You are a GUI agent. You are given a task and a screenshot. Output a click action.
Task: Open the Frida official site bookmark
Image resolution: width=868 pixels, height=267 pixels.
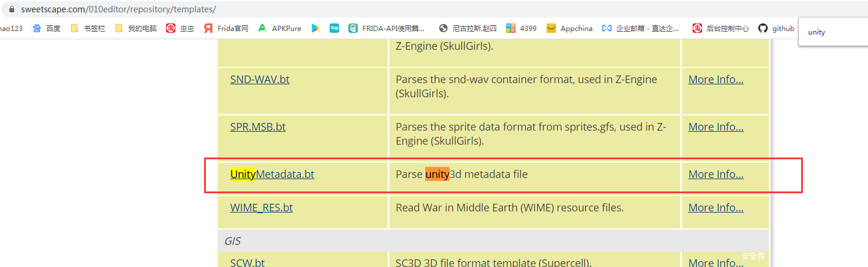[226, 28]
